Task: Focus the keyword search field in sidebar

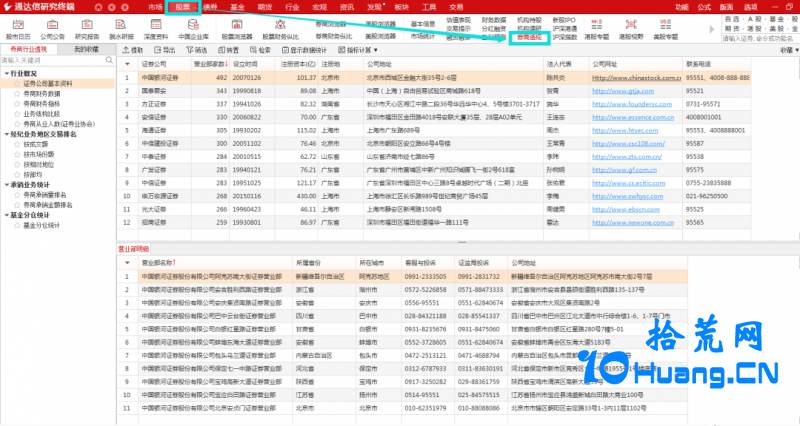Action: point(53,60)
